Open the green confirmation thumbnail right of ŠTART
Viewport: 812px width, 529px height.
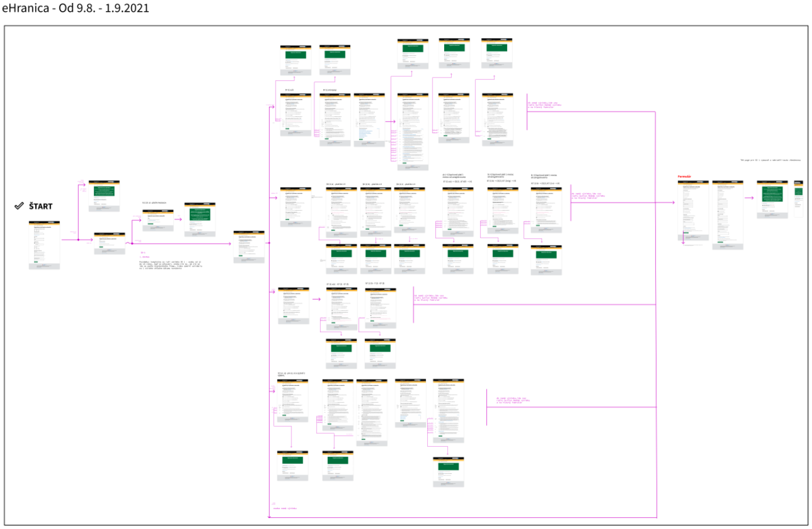pos(104,196)
